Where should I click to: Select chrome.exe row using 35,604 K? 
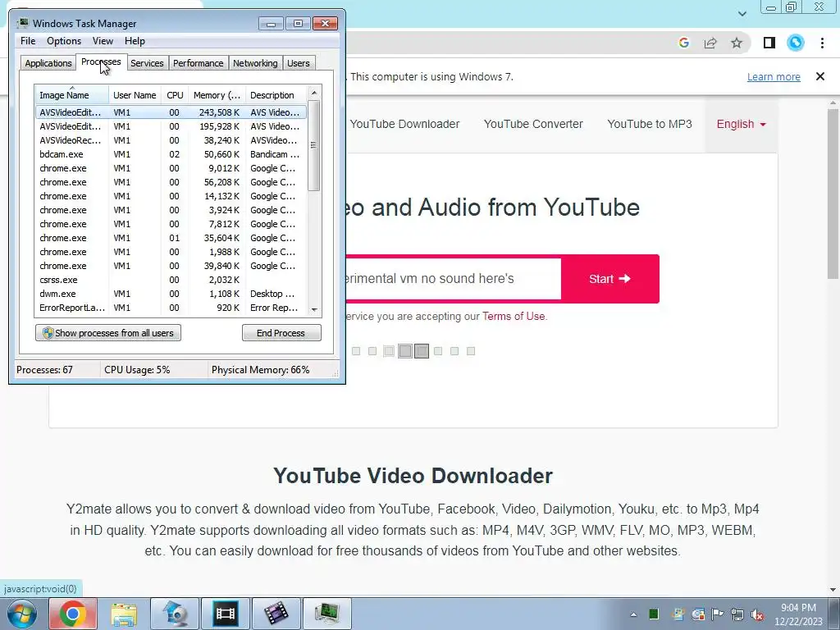(171, 238)
